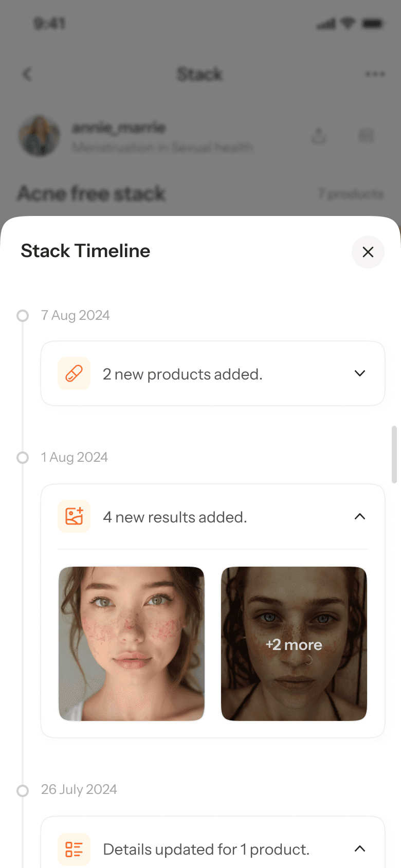The width and height of the screenshot is (401, 868).
Task: Select the 26 July 2024 timeline marker
Action: pos(23,790)
